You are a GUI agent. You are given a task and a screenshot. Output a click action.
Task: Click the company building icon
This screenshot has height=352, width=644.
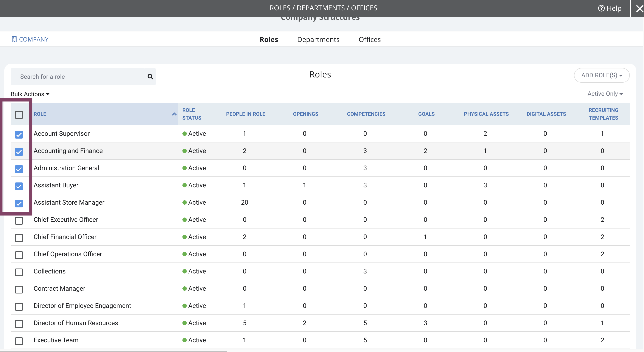coord(14,39)
